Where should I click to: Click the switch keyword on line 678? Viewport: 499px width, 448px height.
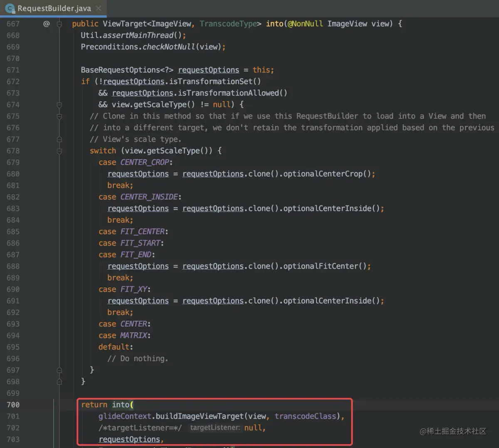pos(103,151)
